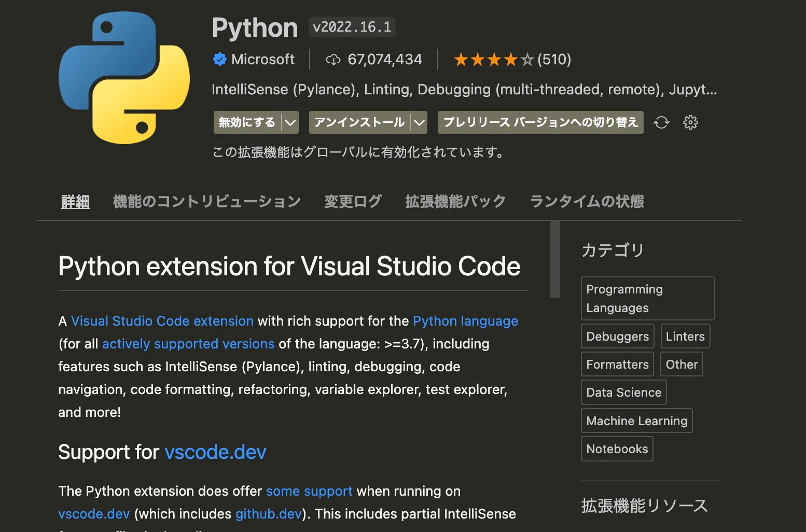Select the Linters category tag
The width and height of the screenshot is (806, 532).
[x=685, y=336]
